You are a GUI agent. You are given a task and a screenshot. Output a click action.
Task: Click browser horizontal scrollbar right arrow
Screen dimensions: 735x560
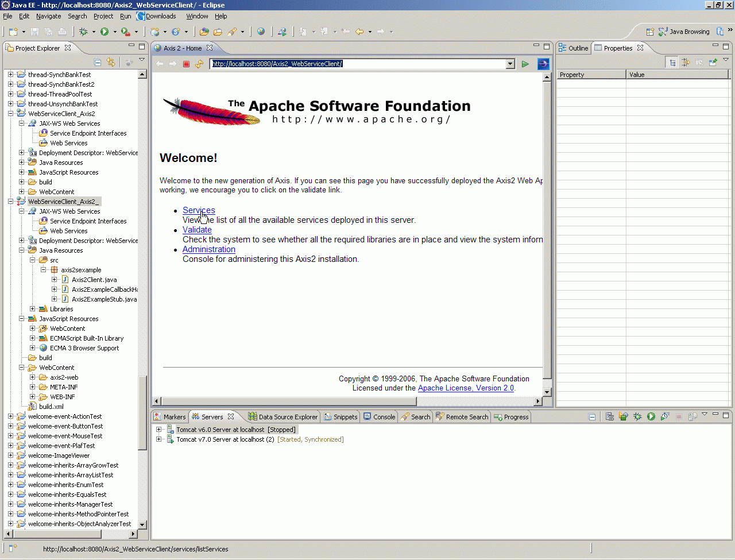coord(538,401)
